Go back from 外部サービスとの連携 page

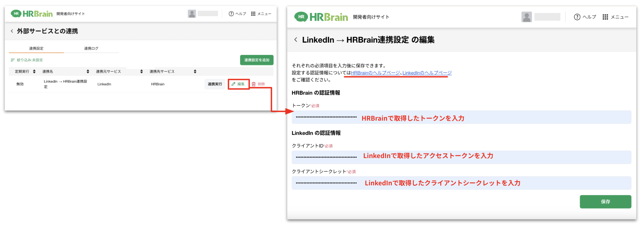[x=12, y=31]
